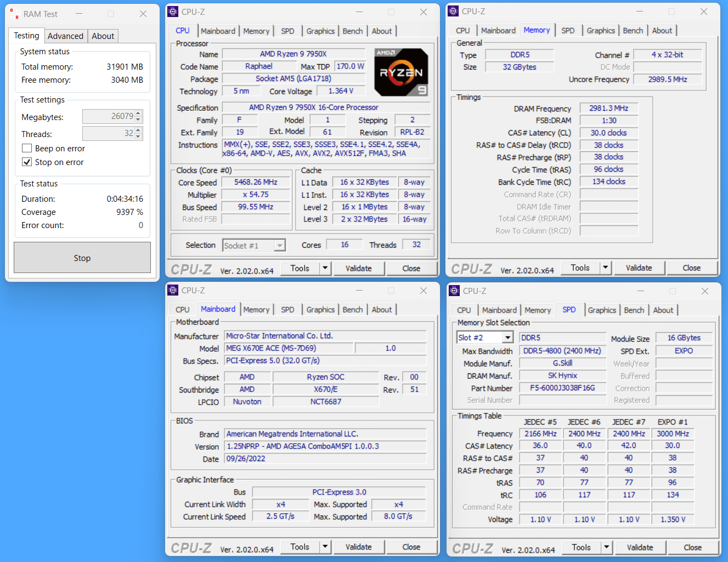This screenshot has width=728, height=562.
Task: Open the Memory tab in the SPD-tab CPU-Z window
Action: [538, 310]
